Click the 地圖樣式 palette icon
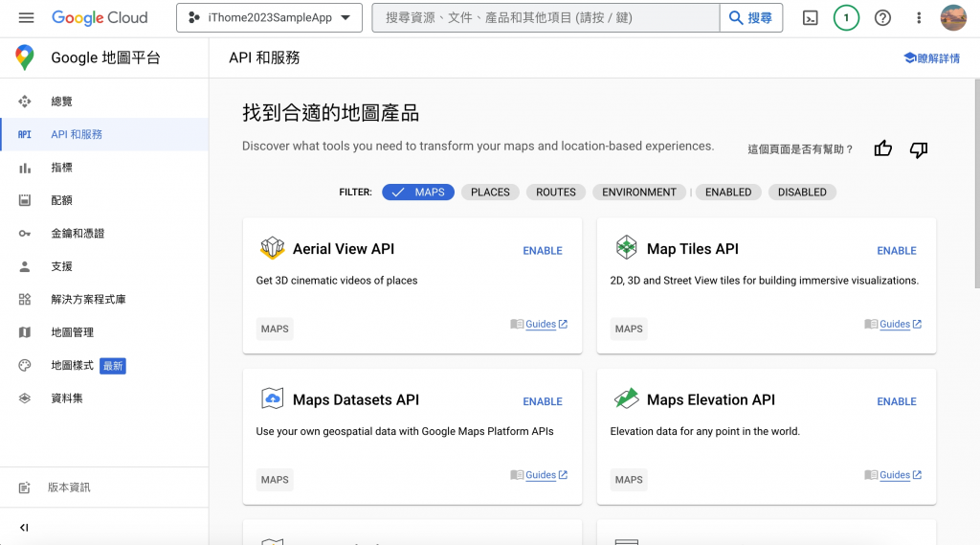This screenshot has height=545, width=980. pos(24,366)
